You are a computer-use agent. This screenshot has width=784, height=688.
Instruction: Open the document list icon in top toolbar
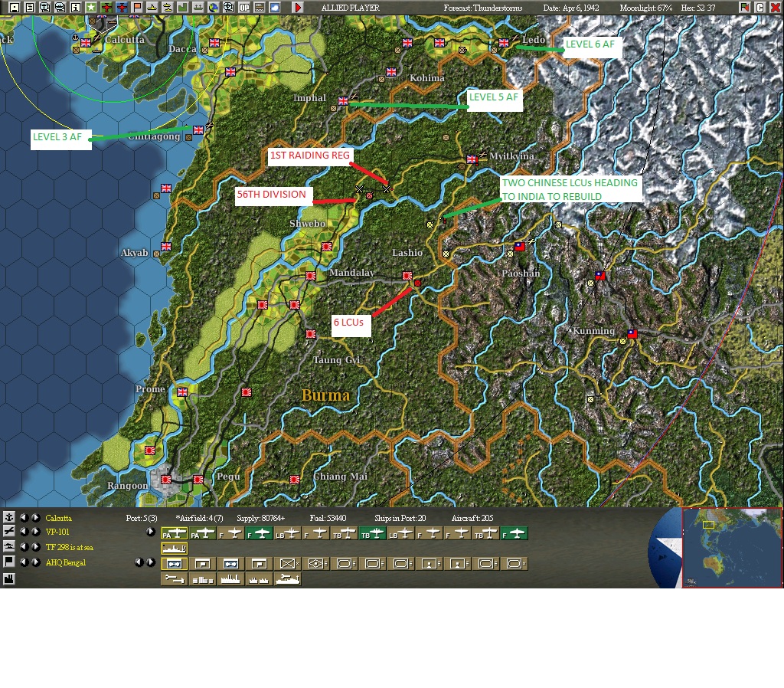[30, 8]
